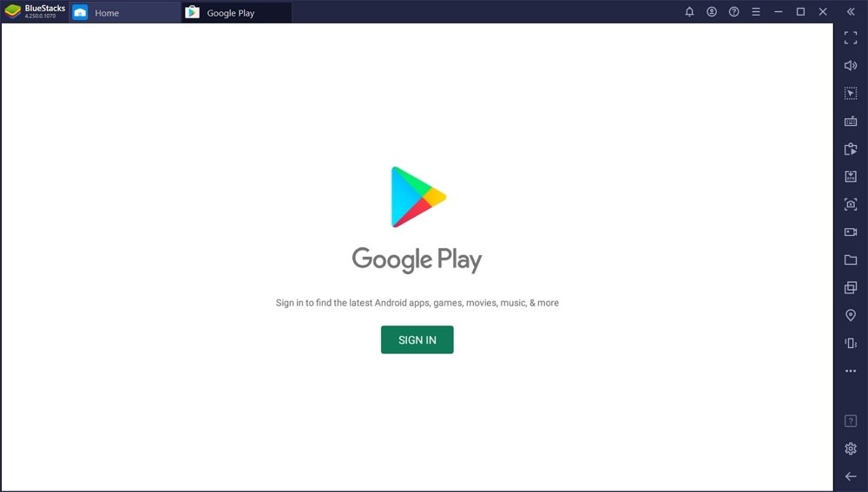This screenshot has width=868, height=492.
Task: Open settings gear icon
Action: point(851,449)
